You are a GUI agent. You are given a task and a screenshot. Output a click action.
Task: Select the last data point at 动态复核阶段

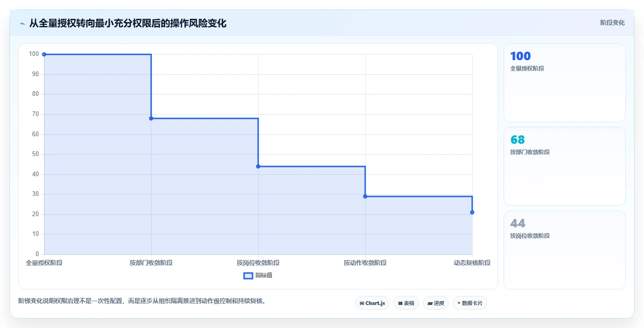(x=472, y=212)
